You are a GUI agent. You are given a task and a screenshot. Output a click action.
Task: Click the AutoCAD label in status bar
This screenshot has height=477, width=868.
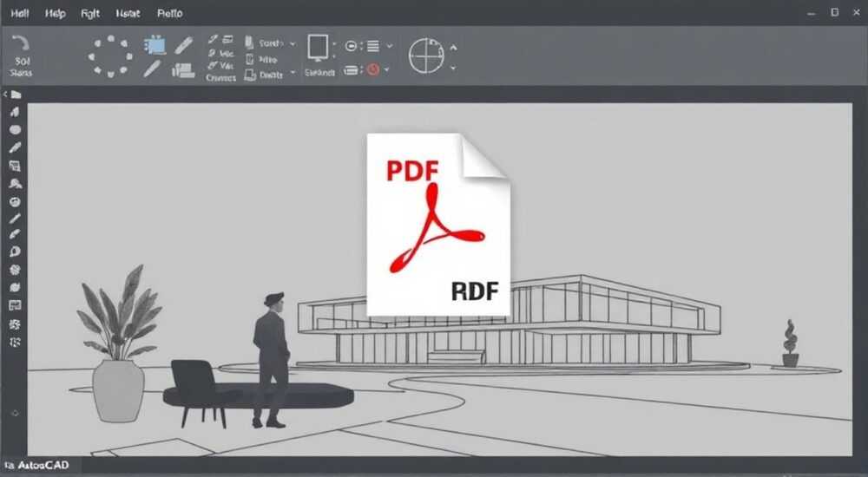click(43, 466)
